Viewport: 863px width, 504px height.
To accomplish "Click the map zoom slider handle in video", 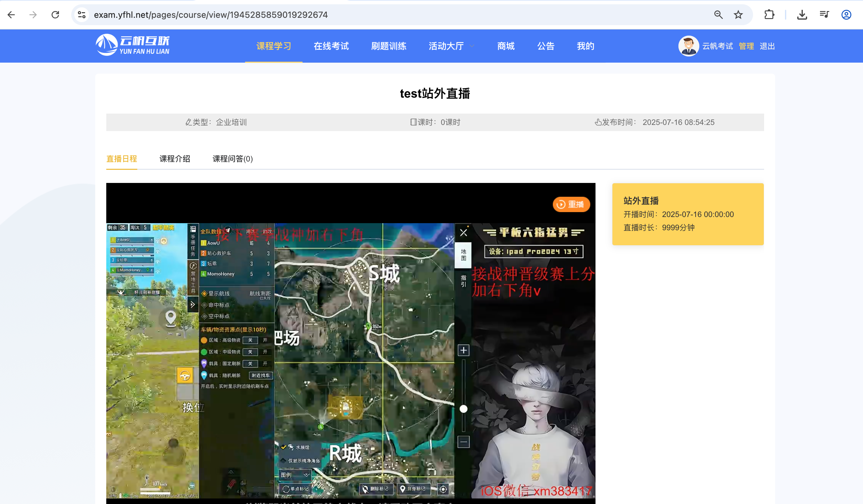I will coord(463,409).
